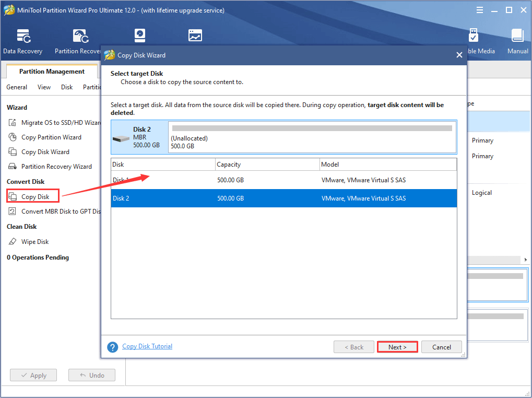Screen dimensions: 532x398
Task: Open the View menu
Action: pyautogui.click(x=44, y=87)
